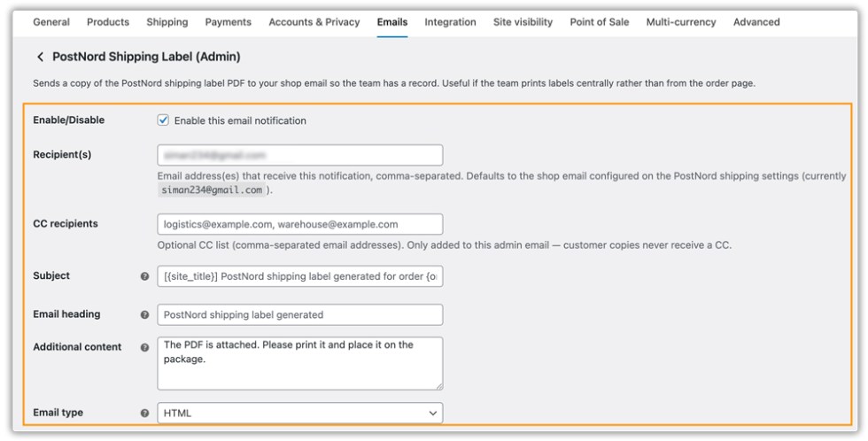Click the 'Enable this email notification' label text
Viewport: 868px width, 441px height.
click(x=240, y=120)
